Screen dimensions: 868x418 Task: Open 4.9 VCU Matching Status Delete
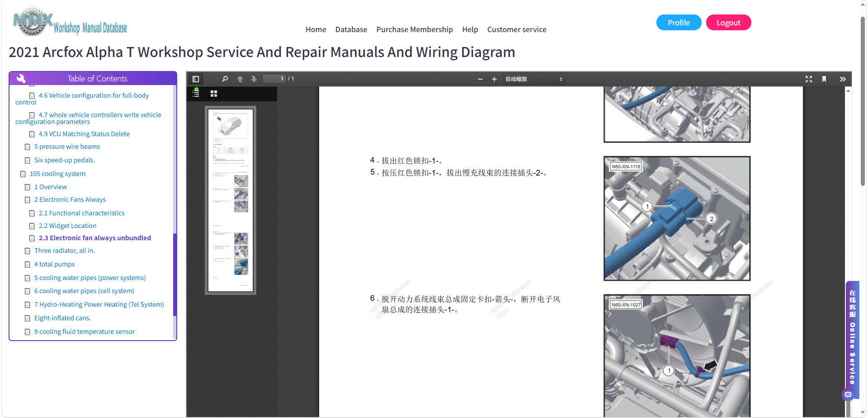(x=84, y=134)
